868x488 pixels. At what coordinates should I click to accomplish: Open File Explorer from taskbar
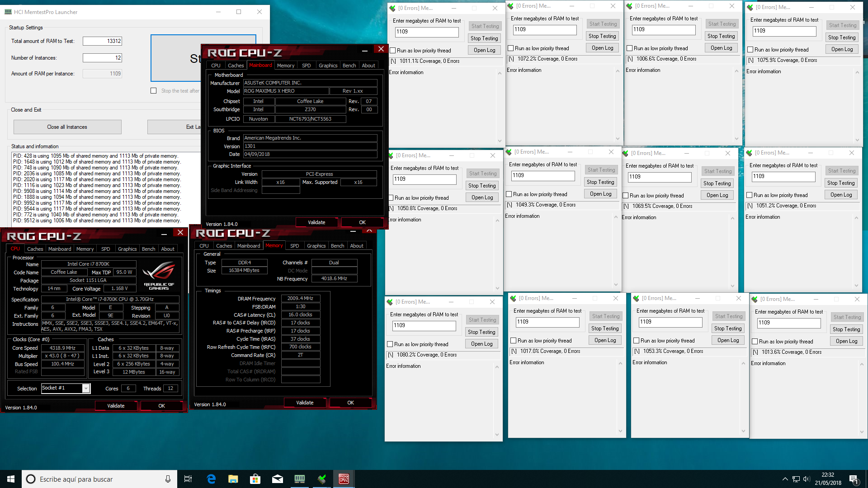click(233, 479)
